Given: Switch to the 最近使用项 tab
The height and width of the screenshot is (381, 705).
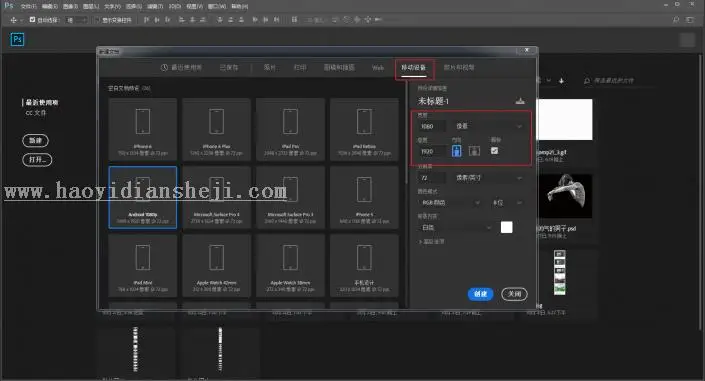Looking at the screenshot, I should 181,67.
